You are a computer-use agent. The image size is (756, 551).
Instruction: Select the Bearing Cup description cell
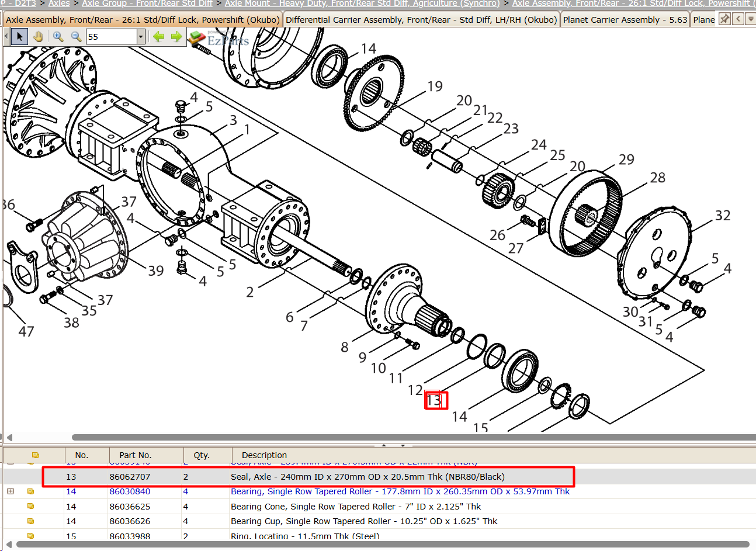coord(364,521)
